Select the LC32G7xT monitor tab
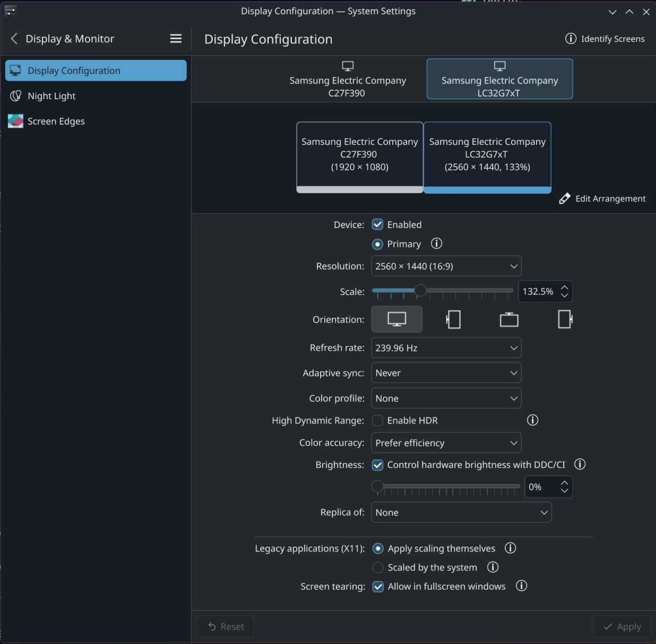 tap(499, 79)
